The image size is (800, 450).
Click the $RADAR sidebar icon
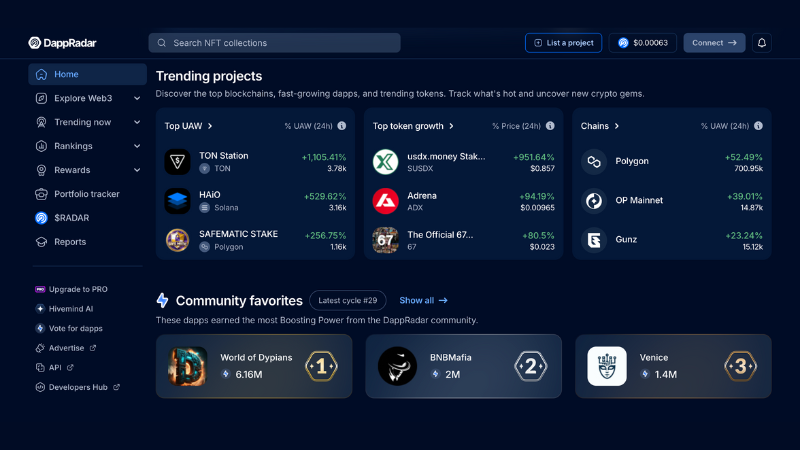[x=41, y=218]
